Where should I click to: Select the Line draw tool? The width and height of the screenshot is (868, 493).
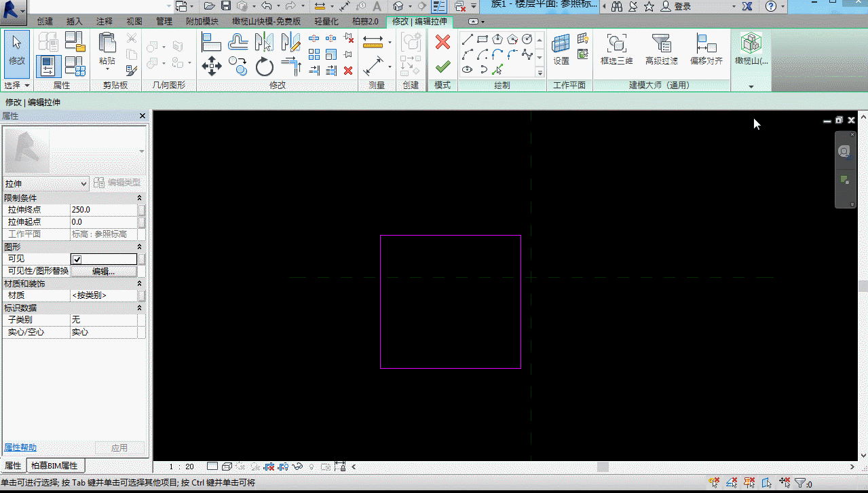[468, 39]
